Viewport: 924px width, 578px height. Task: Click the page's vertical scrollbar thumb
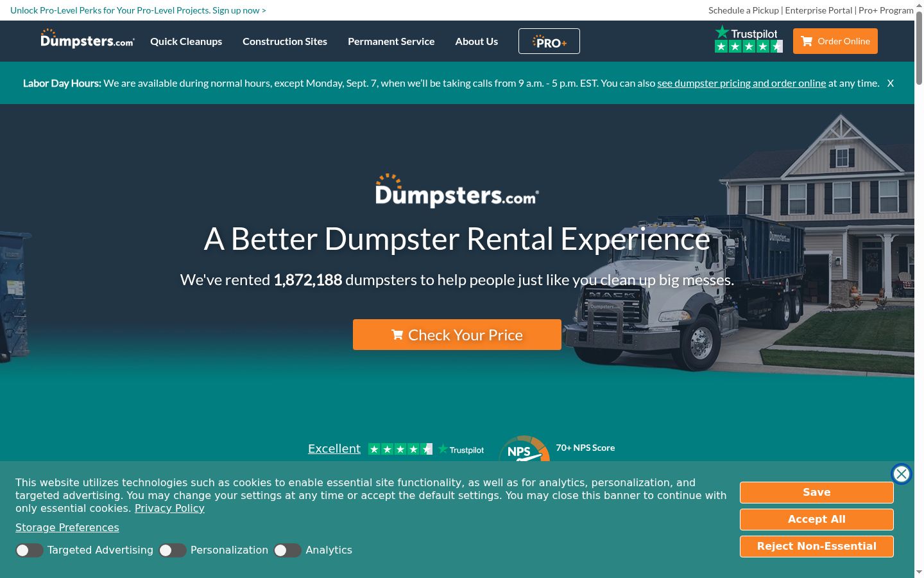point(919,48)
